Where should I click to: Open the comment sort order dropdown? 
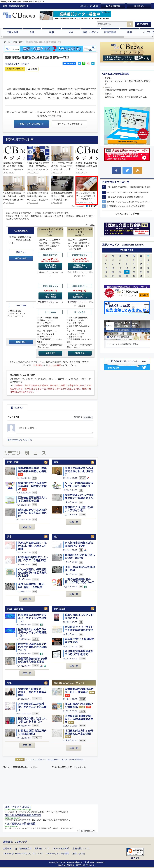tap(88, 417)
